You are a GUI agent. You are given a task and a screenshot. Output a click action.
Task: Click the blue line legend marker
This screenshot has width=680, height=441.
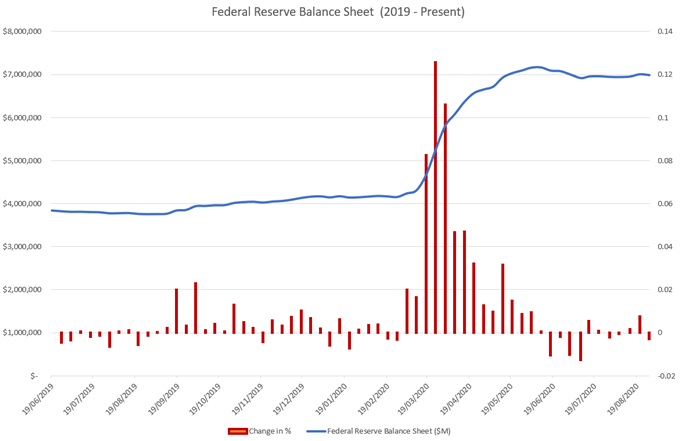pos(316,431)
